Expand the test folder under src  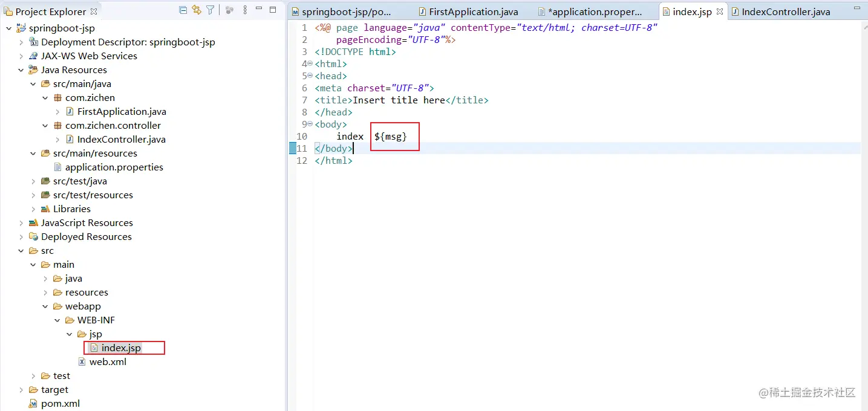[x=33, y=376]
